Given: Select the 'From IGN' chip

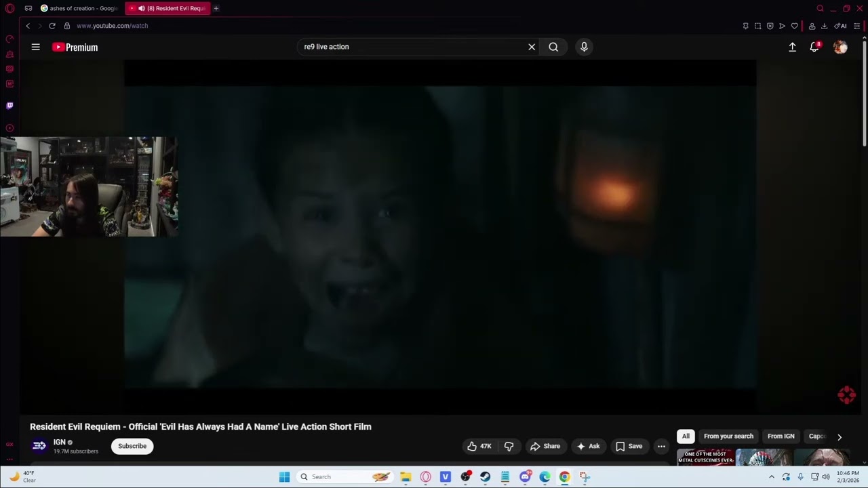Looking at the screenshot, I should [x=781, y=436].
